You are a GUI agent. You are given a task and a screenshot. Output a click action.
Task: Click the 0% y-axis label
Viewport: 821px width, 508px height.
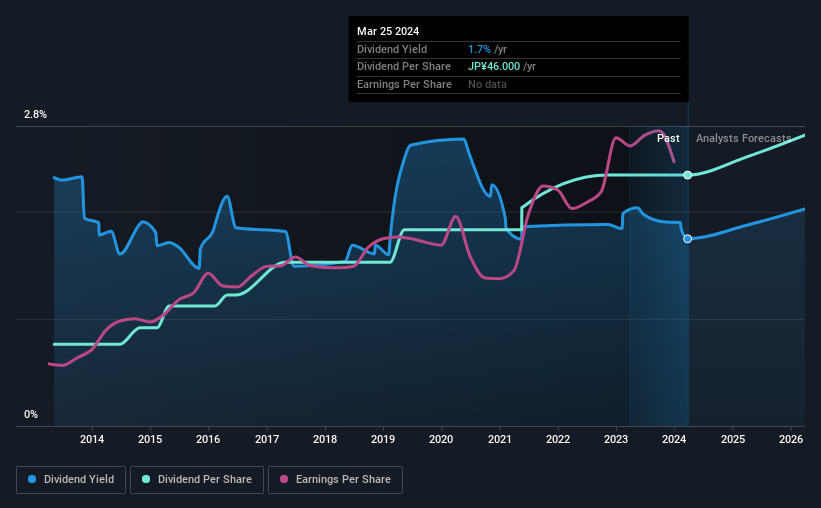(x=31, y=414)
